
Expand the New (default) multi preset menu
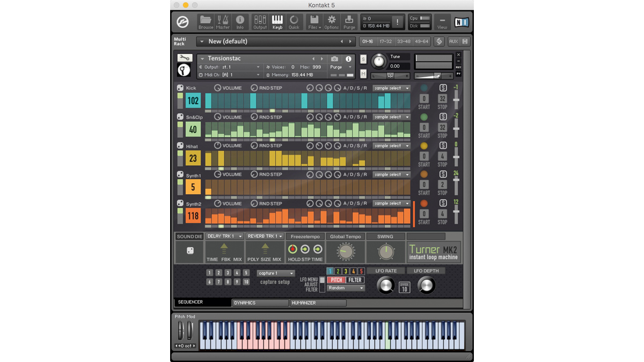click(x=202, y=41)
